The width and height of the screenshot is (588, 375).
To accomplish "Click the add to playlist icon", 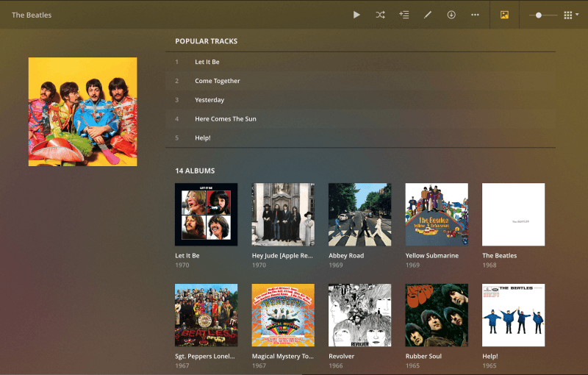I will coord(404,15).
